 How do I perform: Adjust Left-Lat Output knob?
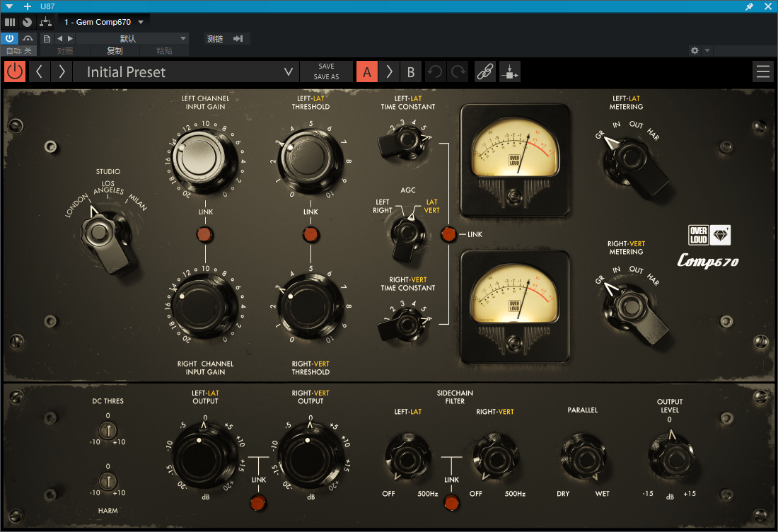(x=205, y=456)
